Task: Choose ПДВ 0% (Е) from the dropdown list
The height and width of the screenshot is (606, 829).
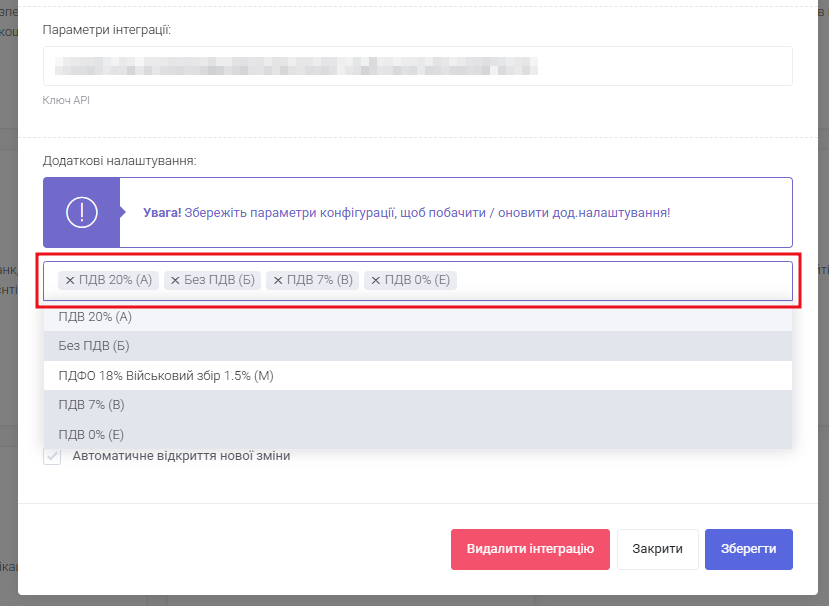Action: click(x=91, y=434)
